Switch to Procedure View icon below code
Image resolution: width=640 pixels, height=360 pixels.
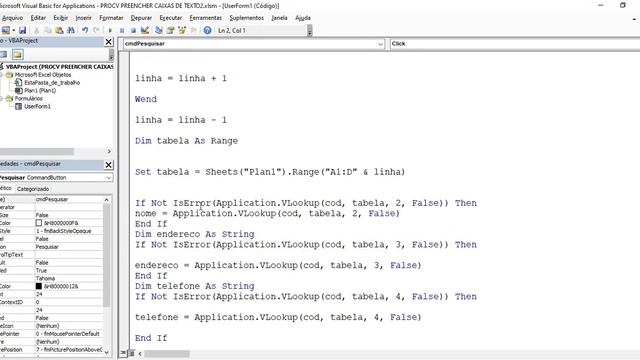(x=124, y=353)
